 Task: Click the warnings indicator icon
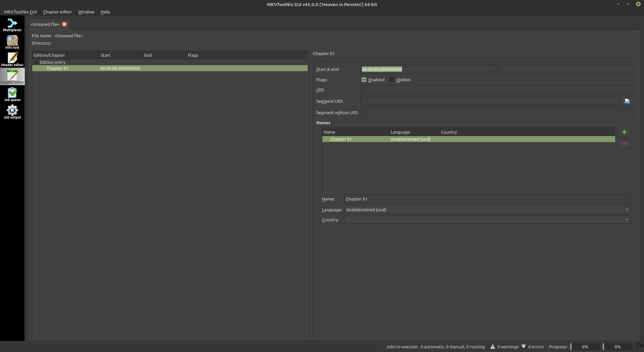[x=493, y=347]
